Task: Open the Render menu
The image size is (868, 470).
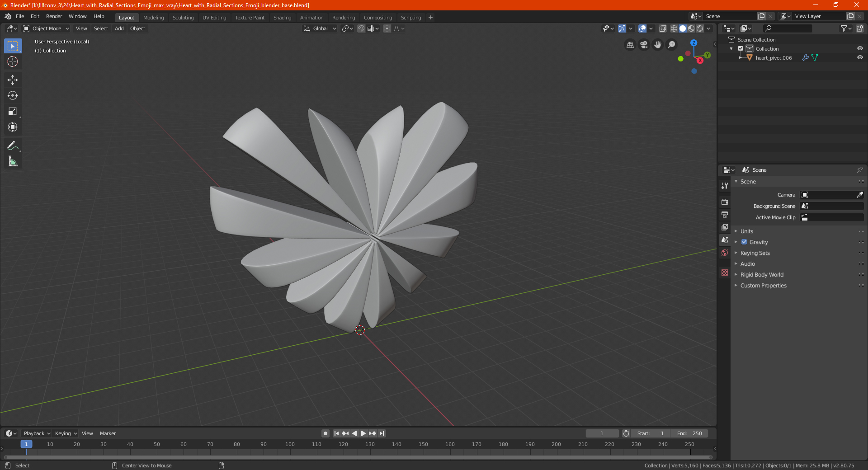Action: (x=54, y=16)
